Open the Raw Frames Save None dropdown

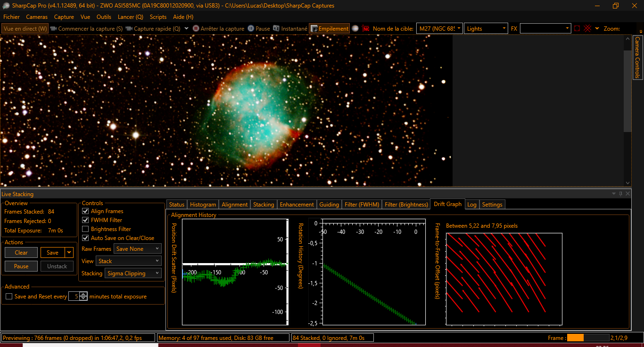138,249
